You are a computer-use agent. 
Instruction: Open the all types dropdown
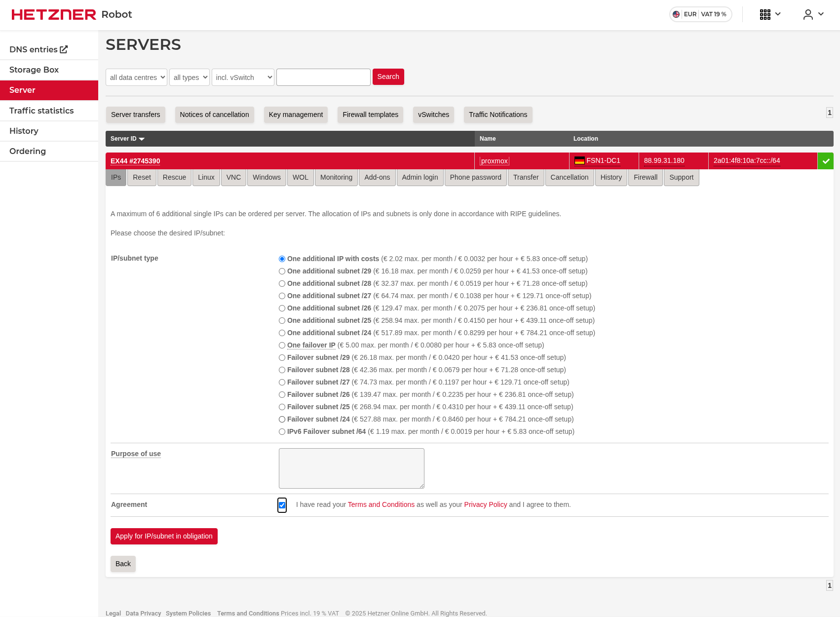pos(190,77)
